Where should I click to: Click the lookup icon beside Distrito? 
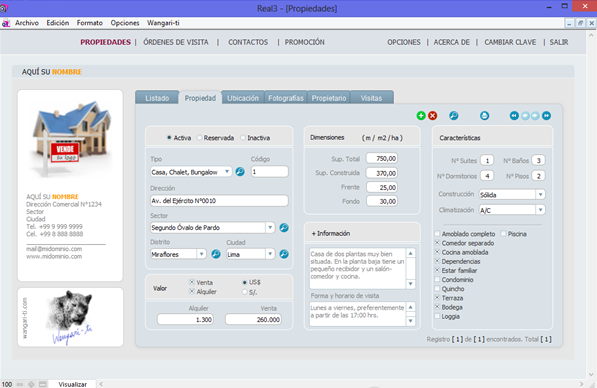coord(216,254)
